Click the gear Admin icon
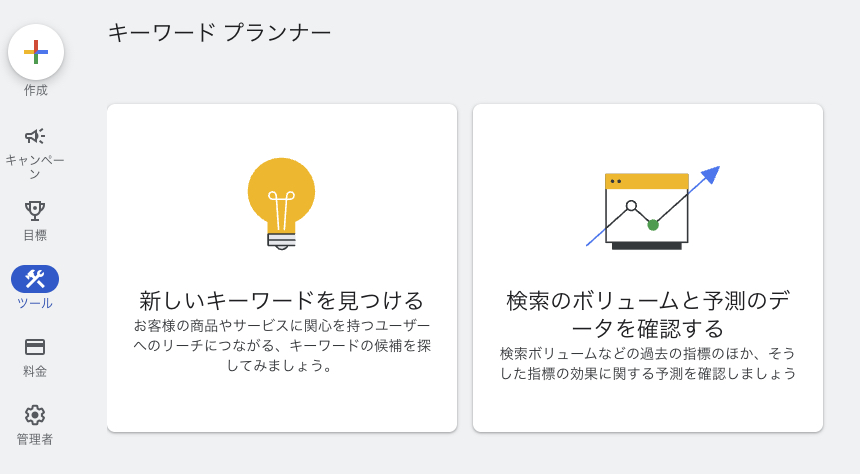Viewport: 860px width, 474px height. (x=35, y=415)
